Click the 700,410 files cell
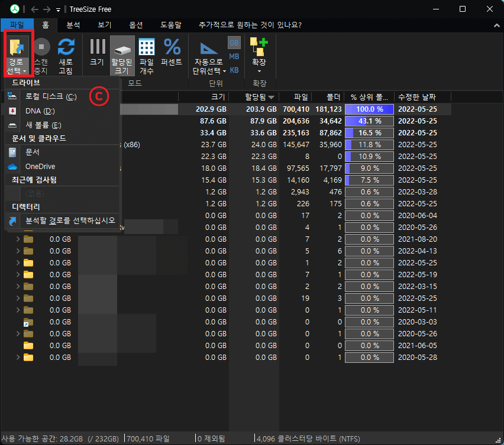The image size is (504, 445). [296, 109]
